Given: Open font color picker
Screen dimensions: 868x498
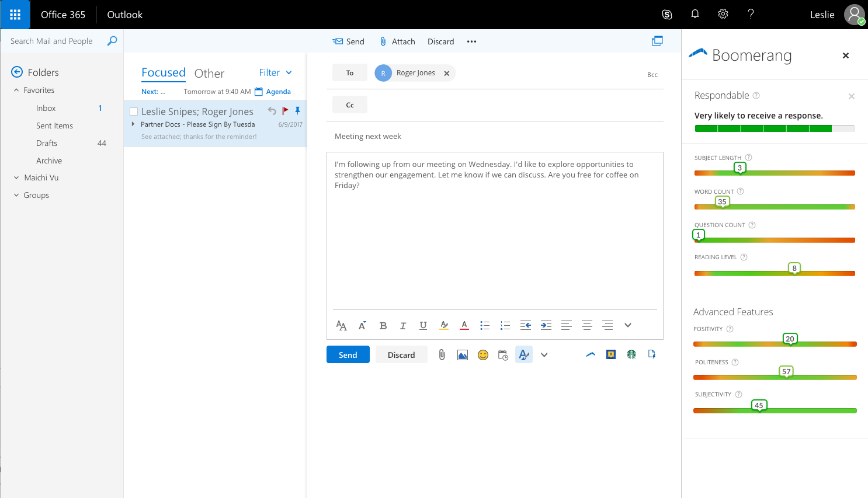Looking at the screenshot, I should click(464, 325).
